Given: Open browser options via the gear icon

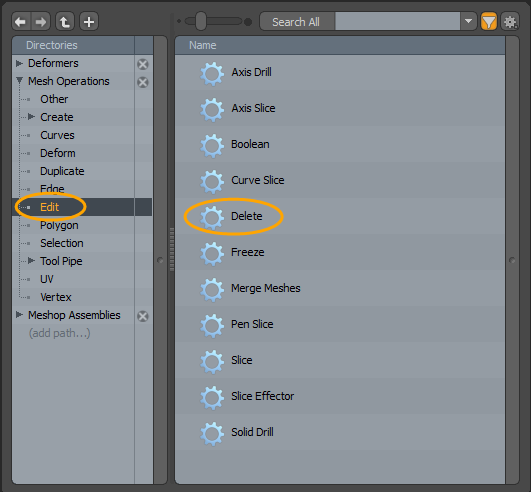Looking at the screenshot, I should click(x=510, y=22).
